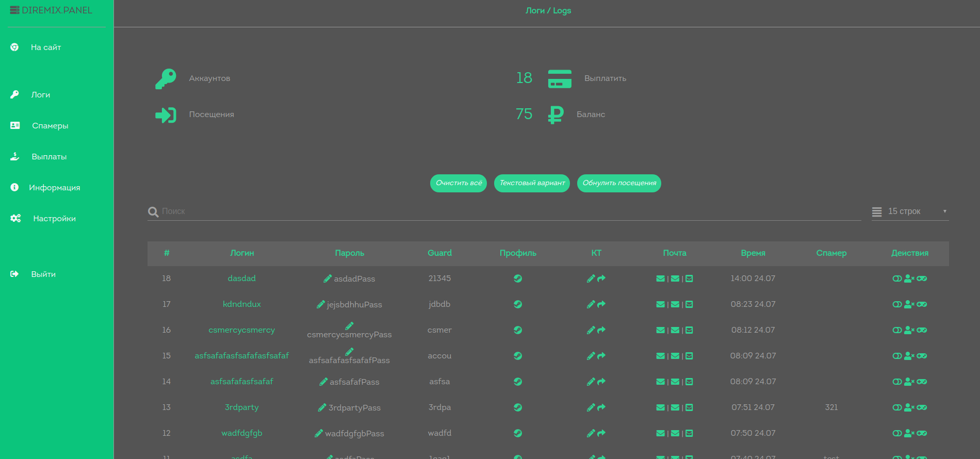Click pencil icon beside jejsbdhhuPass
The width and height of the screenshot is (980, 459).
pyautogui.click(x=321, y=304)
